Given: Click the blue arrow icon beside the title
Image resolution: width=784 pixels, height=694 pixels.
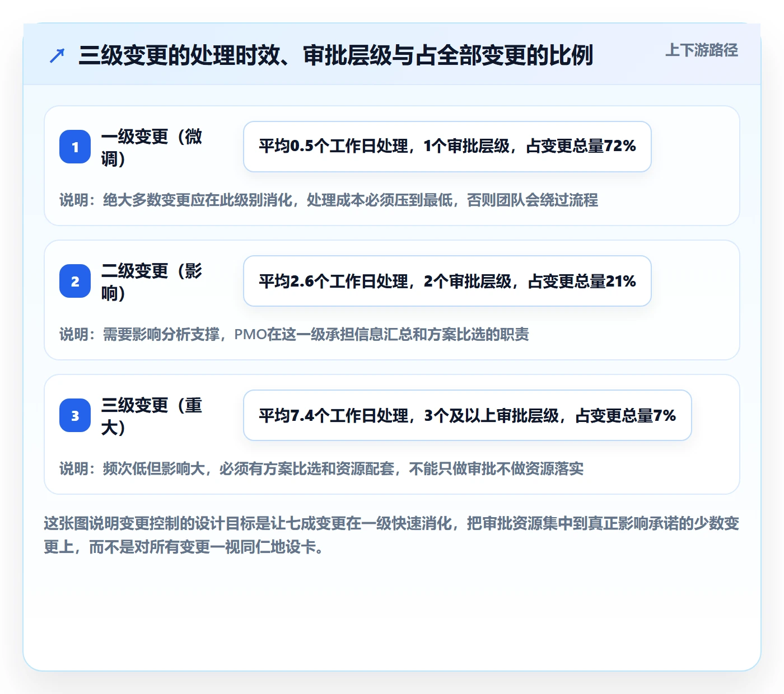Looking at the screenshot, I should pos(57,55).
